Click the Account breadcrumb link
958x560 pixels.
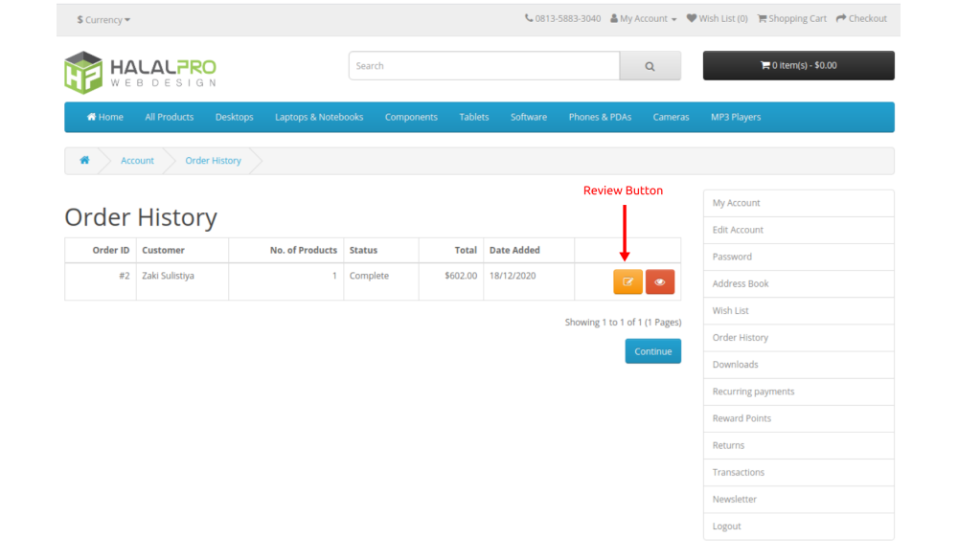pyautogui.click(x=137, y=161)
